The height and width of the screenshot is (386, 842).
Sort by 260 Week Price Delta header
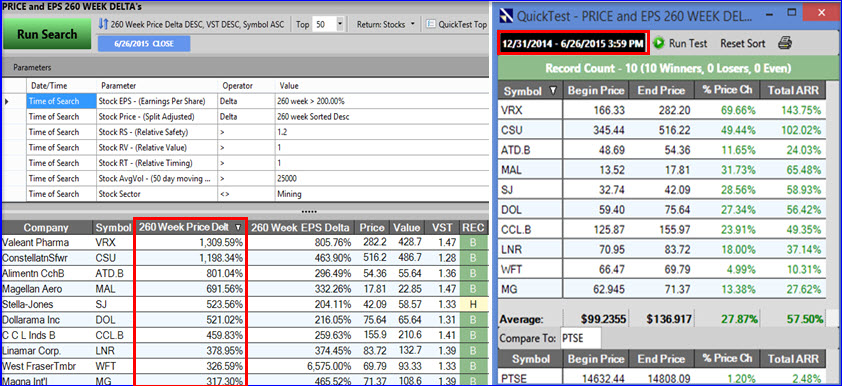190,227
